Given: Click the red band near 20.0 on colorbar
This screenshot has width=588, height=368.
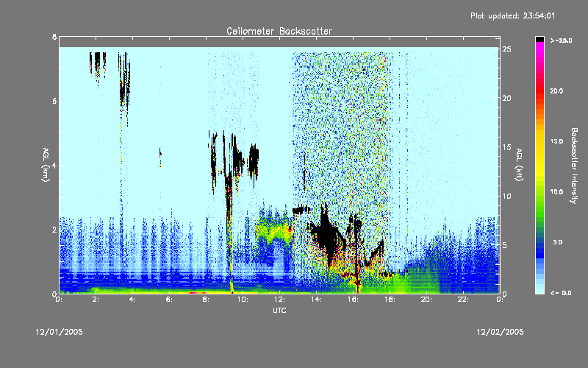Looking at the screenshot, I should click(x=539, y=91).
